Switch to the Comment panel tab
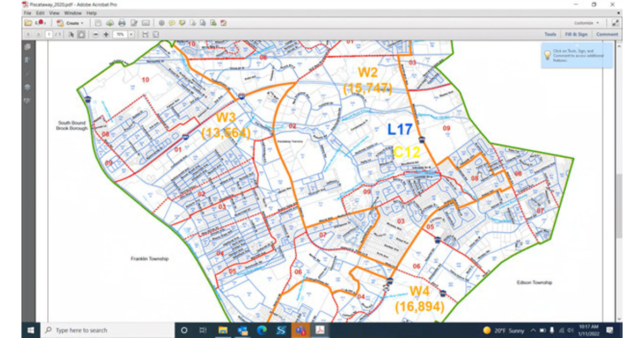644x338 pixels. click(x=607, y=34)
